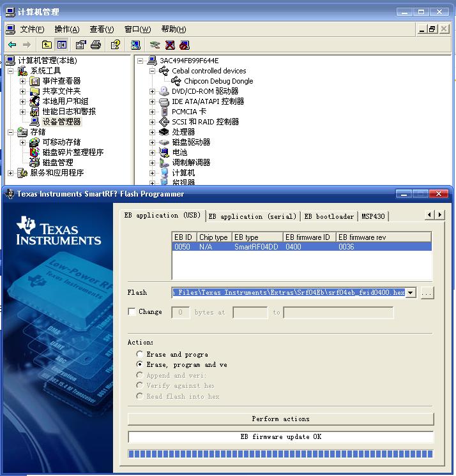Click the 磁盘驱动器 icon
This screenshot has width=456, height=476.
(x=163, y=142)
